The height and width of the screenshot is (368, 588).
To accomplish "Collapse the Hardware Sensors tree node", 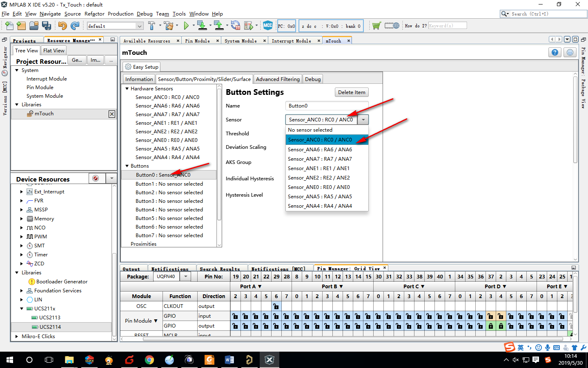I will pyautogui.click(x=127, y=89).
